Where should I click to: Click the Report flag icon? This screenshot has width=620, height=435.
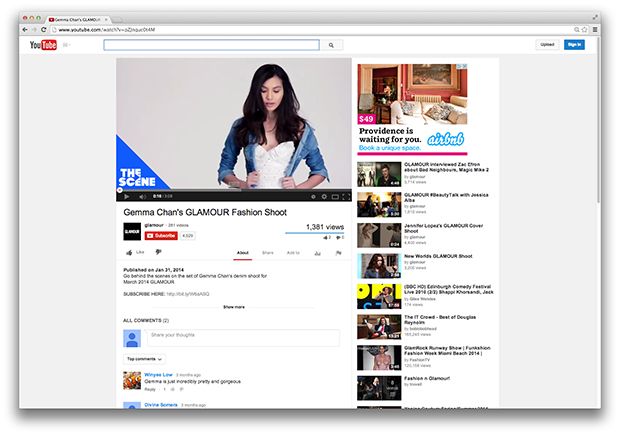tap(338, 253)
